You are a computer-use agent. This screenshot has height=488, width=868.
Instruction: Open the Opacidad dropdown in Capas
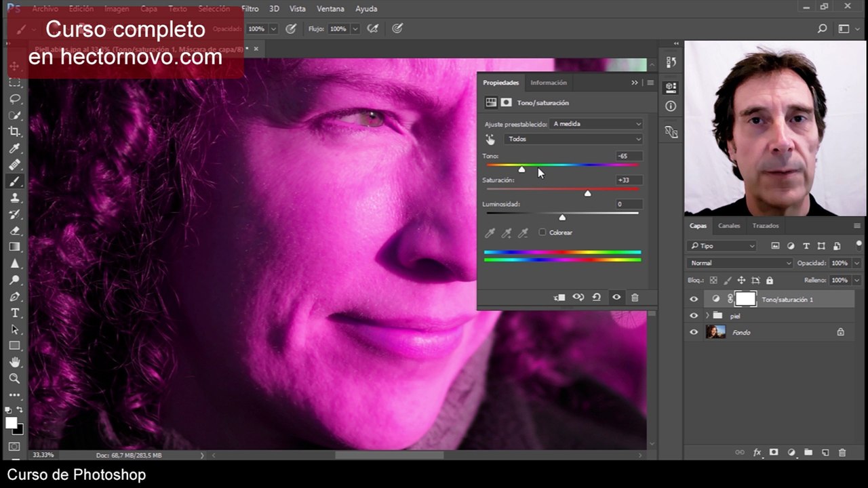click(x=857, y=263)
